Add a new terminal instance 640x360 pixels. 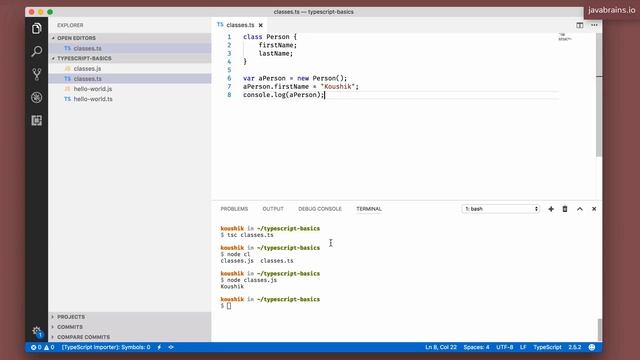[551, 209]
